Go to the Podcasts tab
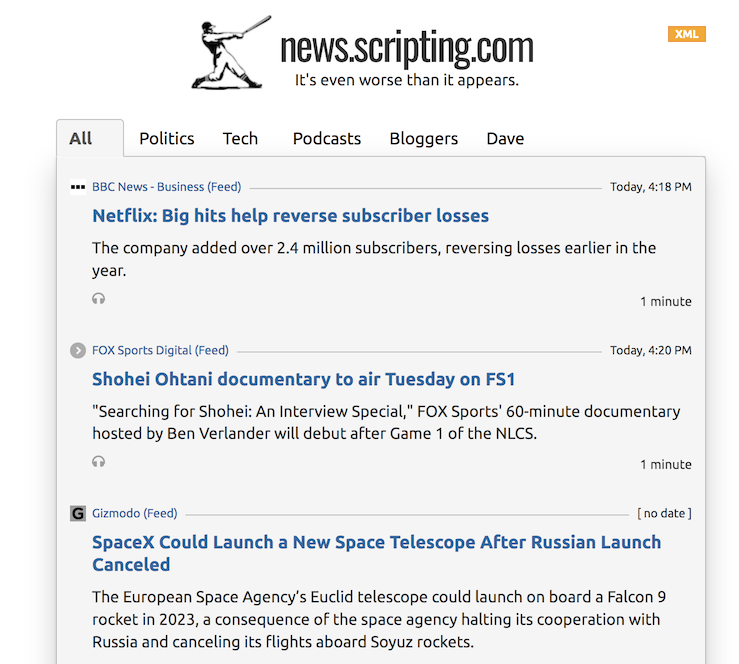The width and height of the screenshot is (739, 664). click(x=327, y=139)
